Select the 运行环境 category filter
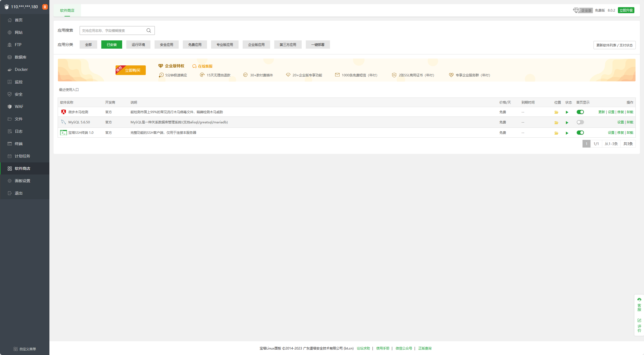The height and width of the screenshot is (355, 644). [x=138, y=45]
